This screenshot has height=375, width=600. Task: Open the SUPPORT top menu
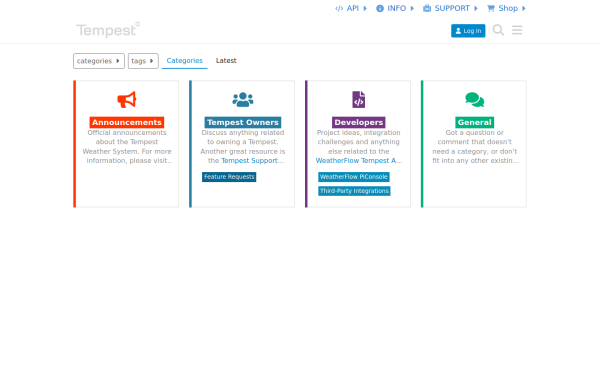coord(450,8)
